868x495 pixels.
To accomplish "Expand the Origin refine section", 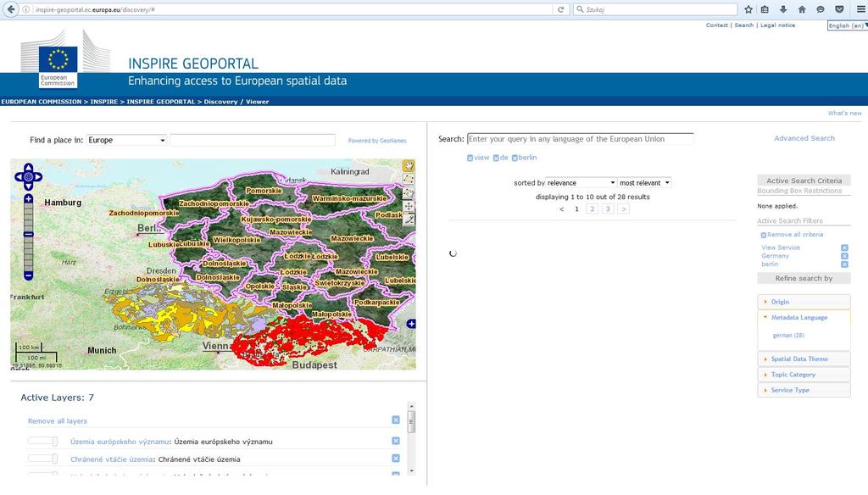I will pyautogui.click(x=804, y=302).
